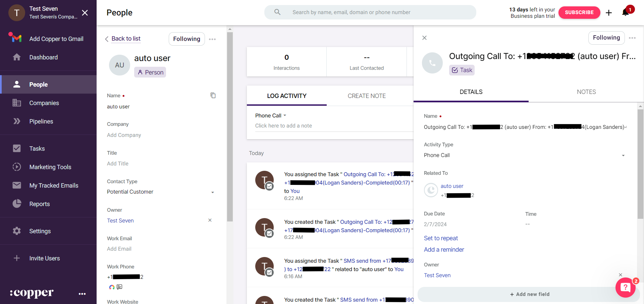
Task: Remove Test Seven owner from task
Action: pyautogui.click(x=621, y=275)
